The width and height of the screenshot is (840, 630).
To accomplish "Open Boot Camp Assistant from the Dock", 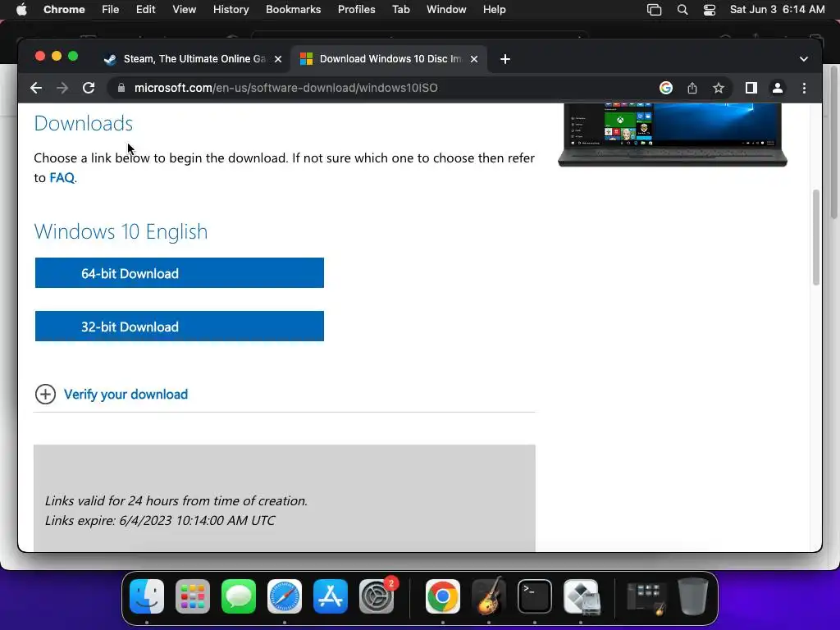I will coord(581,596).
